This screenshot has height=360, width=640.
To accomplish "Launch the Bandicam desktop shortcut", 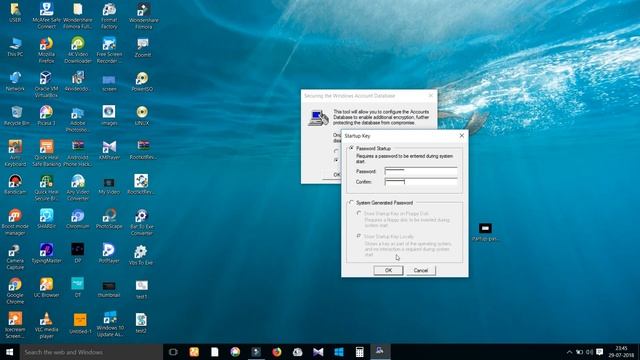I will click(x=15, y=184).
